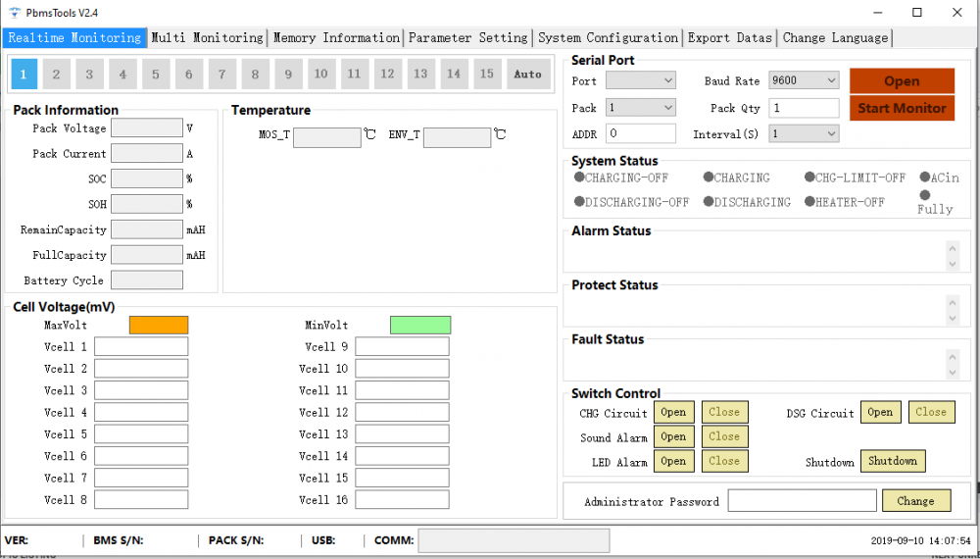Screen dimensions: 980x559
Task: Click the DISCHARGING-OFF status indicator
Action: [631, 202]
